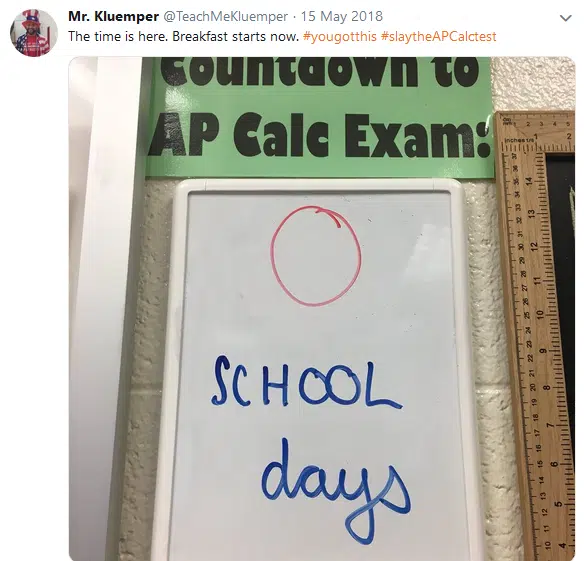This screenshot has height=561, width=584.
Task: Open the attached whiteboard photo
Action: [x=322, y=308]
